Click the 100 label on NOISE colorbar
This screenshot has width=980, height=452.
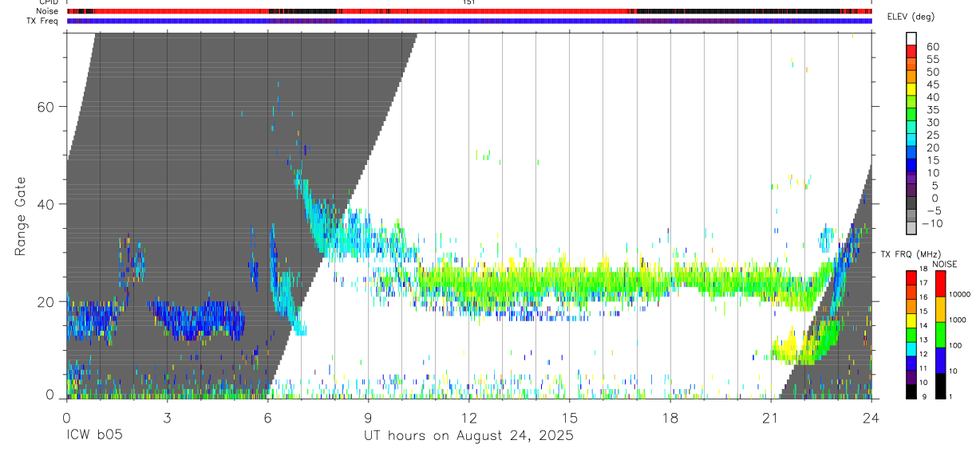pyautogui.click(x=956, y=345)
